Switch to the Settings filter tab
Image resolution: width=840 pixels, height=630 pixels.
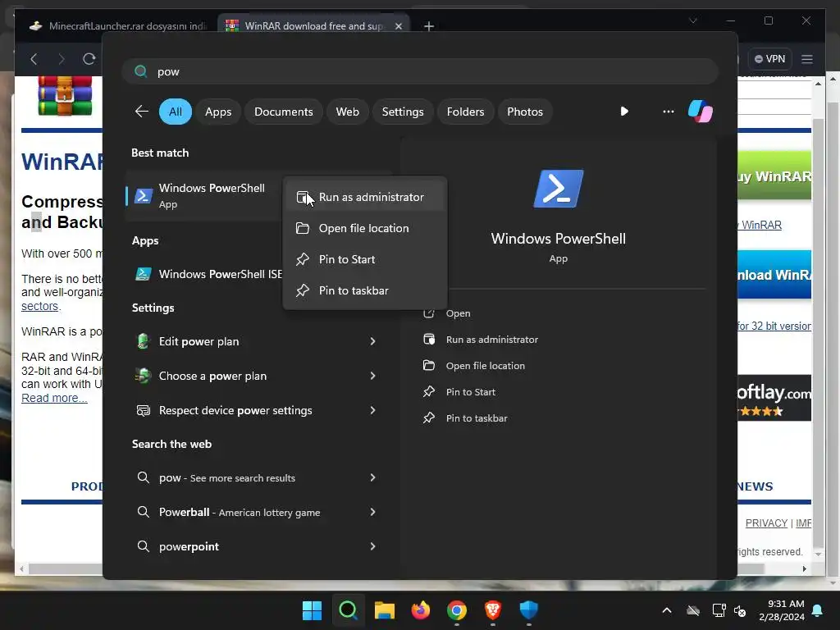[x=402, y=112]
